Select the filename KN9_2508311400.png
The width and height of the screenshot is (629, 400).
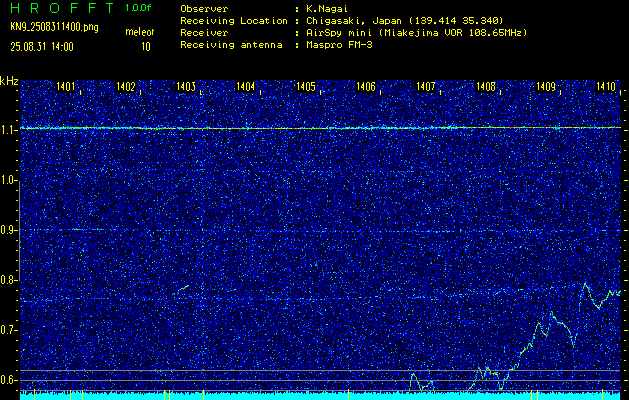click(54, 27)
